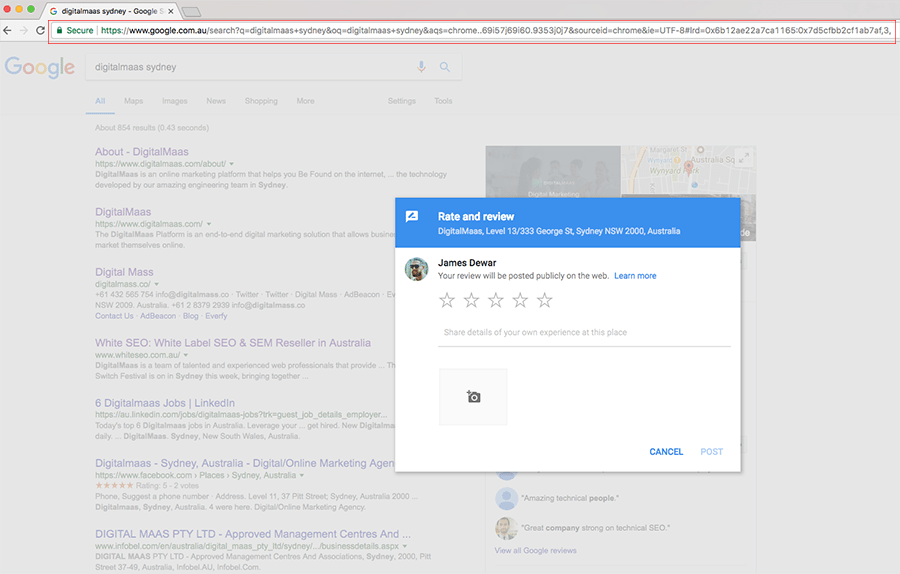This screenshot has height=574, width=900.
Task: Click James Dewar's profile avatar
Action: [416, 269]
